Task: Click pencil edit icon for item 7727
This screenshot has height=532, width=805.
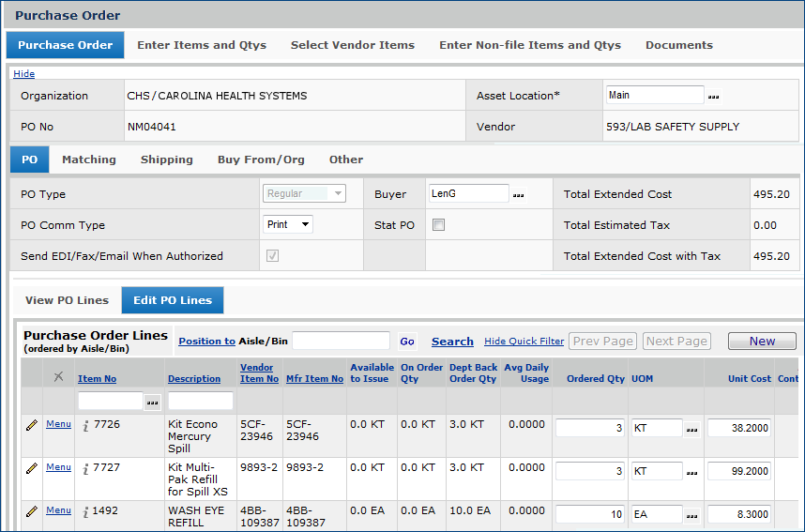Action: (31, 468)
